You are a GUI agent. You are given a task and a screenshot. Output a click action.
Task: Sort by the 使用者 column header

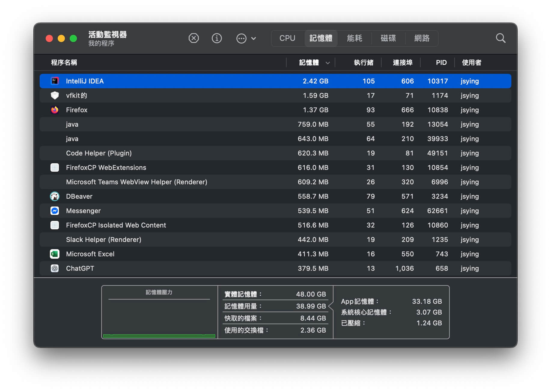click(x=471, y=62)
